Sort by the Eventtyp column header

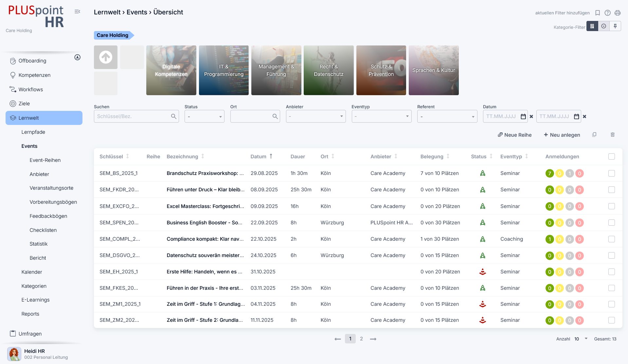point(514,157)
